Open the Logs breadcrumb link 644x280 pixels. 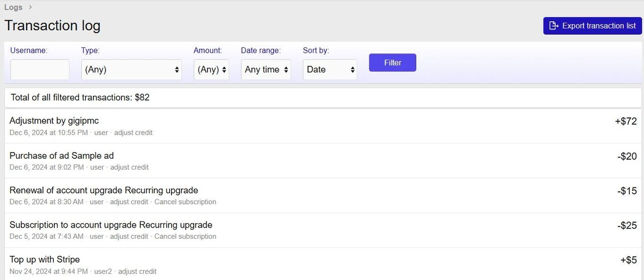click(x=13, y=7)
